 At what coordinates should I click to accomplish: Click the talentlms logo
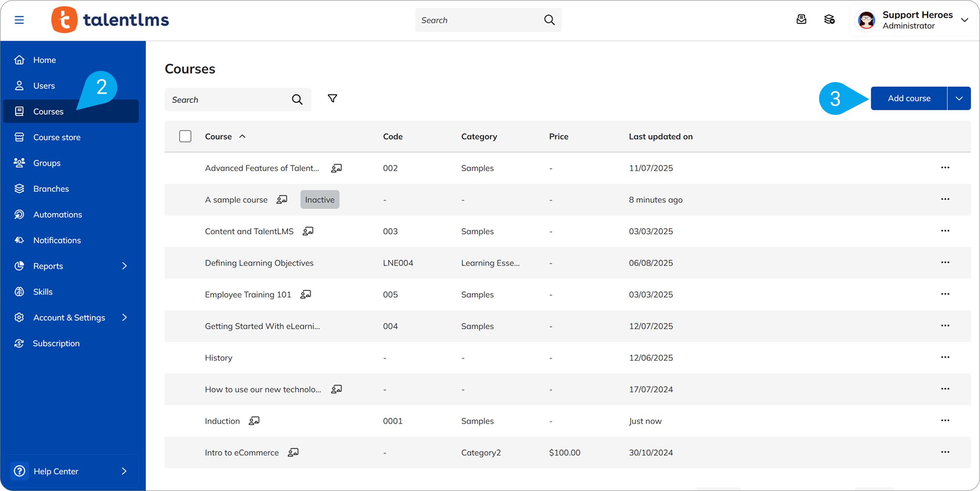pos(110,20)
